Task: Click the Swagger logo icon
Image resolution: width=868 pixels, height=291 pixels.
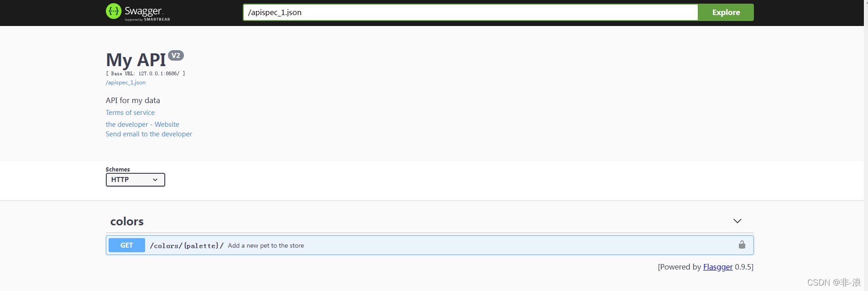Action: [114, 11]
